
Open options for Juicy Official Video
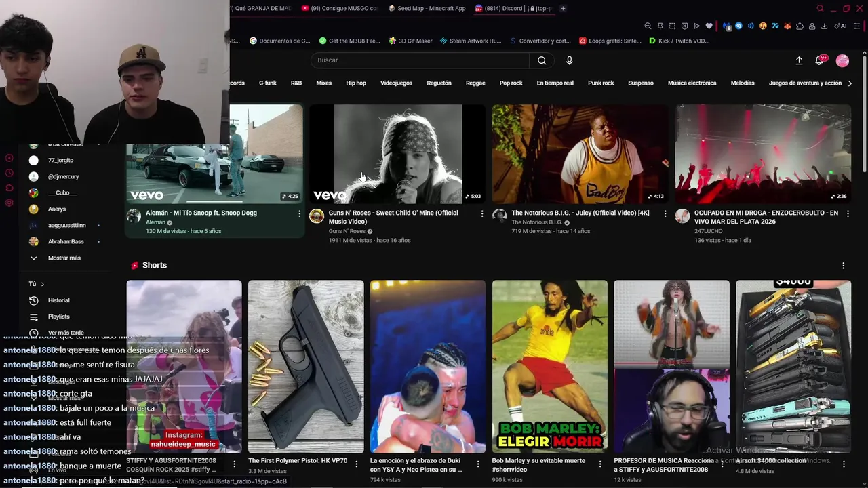point(665,213)
